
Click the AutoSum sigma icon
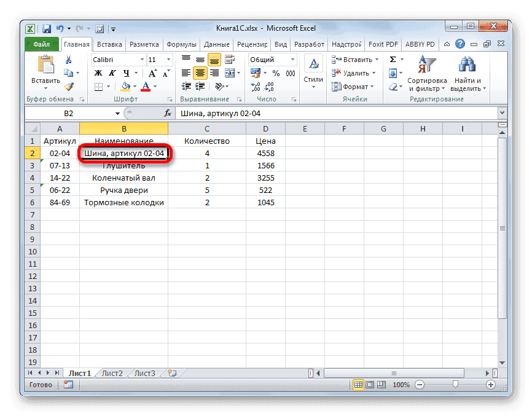[x=391, y=60]
